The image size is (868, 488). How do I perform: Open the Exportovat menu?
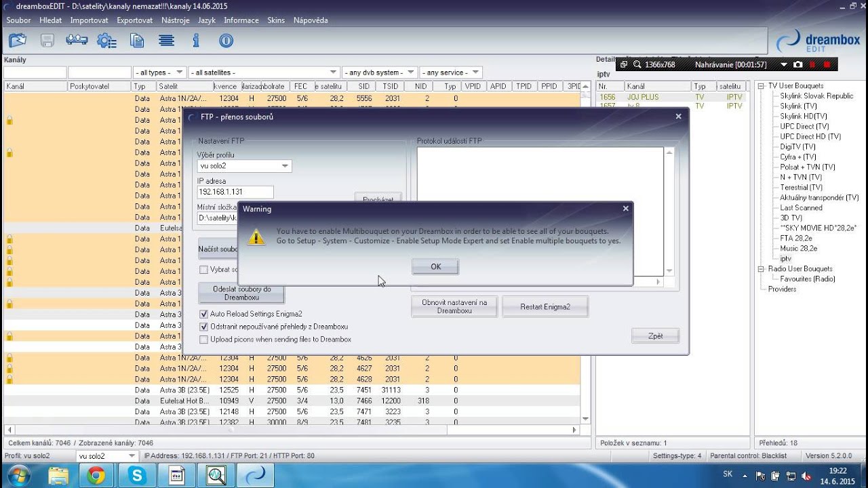tap(135, 20)
